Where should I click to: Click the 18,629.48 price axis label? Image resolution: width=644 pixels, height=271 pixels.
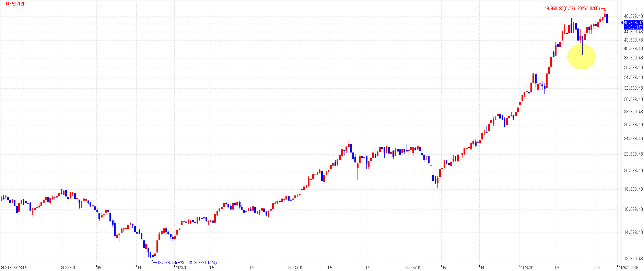pos(633,189)
